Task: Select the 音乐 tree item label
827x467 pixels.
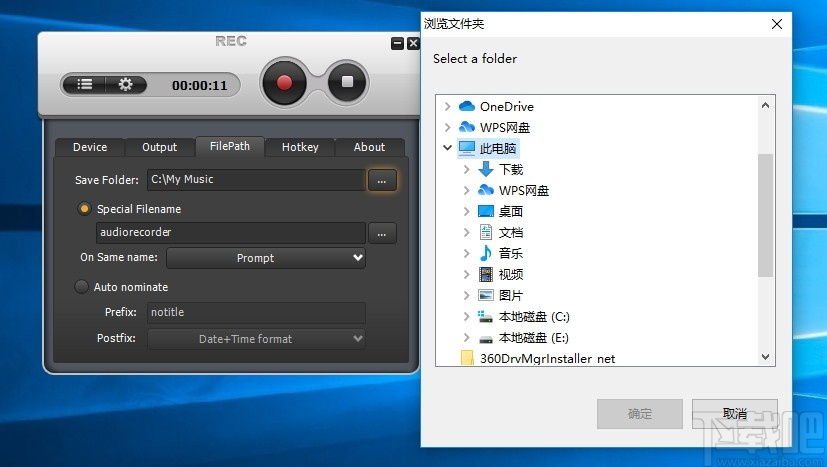Action: coord(511,253)
